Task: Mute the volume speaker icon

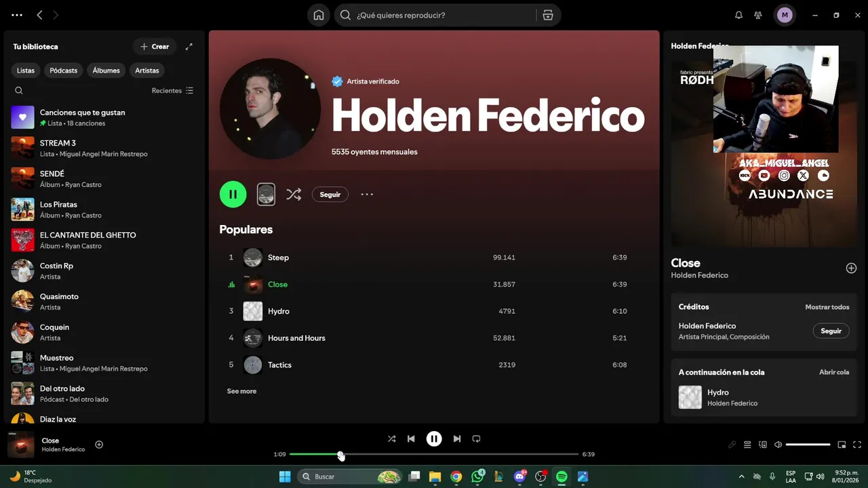Action: point(778,445)
